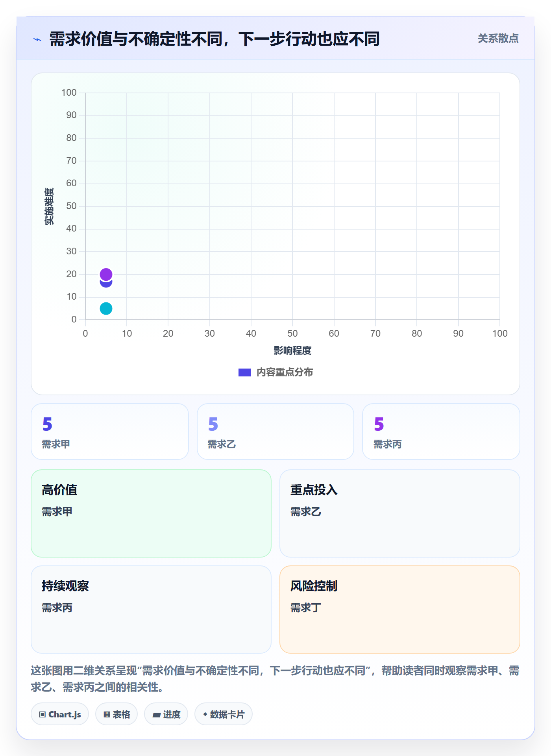Click 需求乙 text inside 重点投入 card

pyautogui.click(x=306, y=511)
